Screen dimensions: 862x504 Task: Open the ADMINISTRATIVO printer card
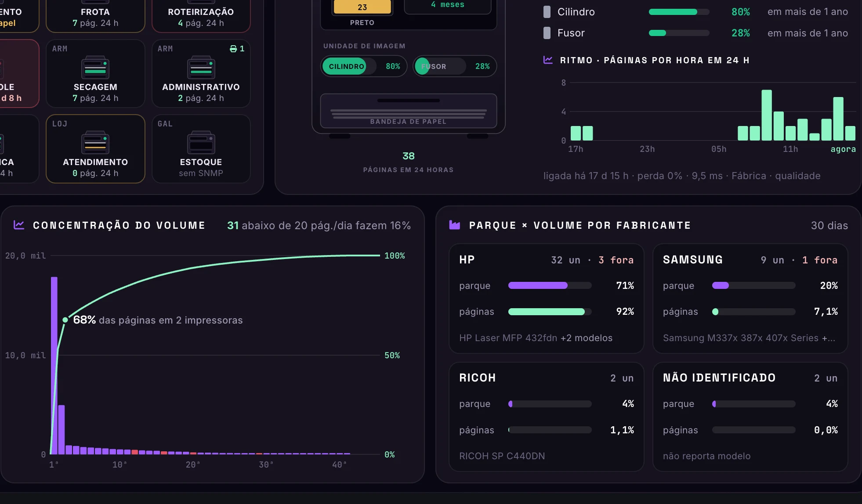pyautogui.click(x=201, y=73)
